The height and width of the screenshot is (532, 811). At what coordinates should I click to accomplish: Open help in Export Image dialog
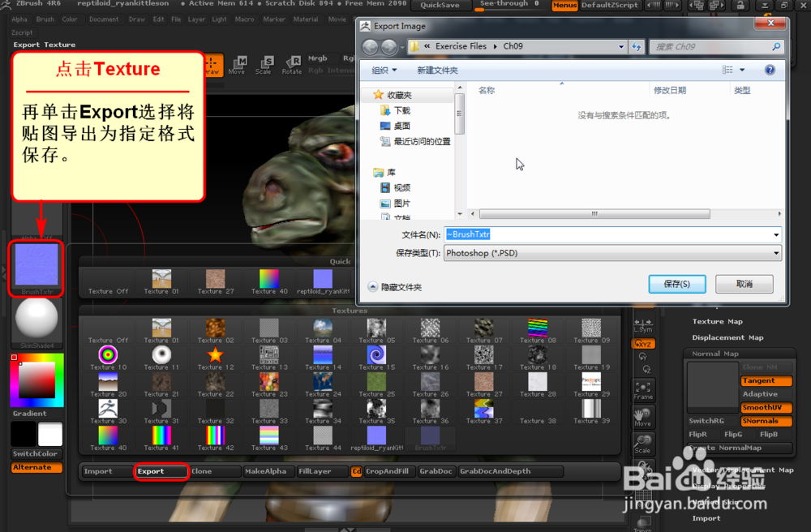coord(770,70)
